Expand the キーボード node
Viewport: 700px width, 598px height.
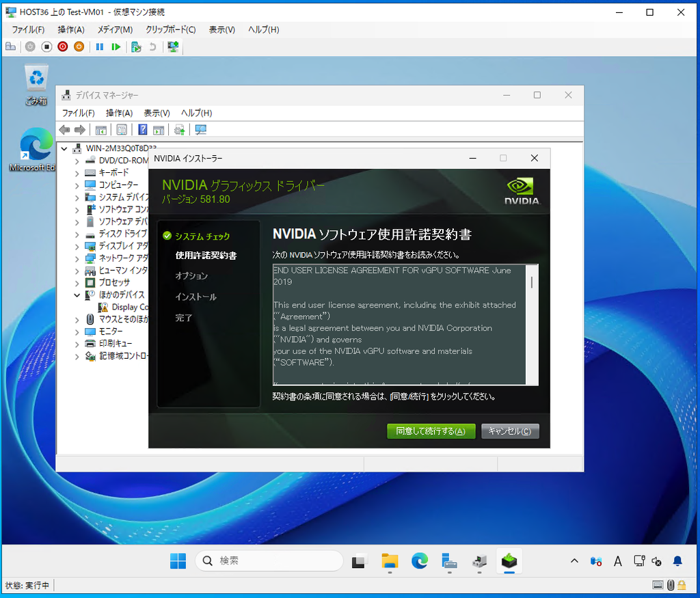click(77, 173)
